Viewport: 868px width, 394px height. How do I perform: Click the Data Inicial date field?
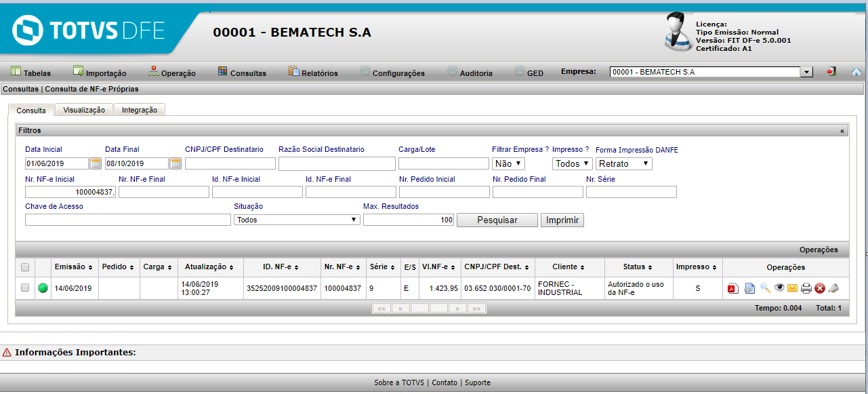click(x=57, y=163)
